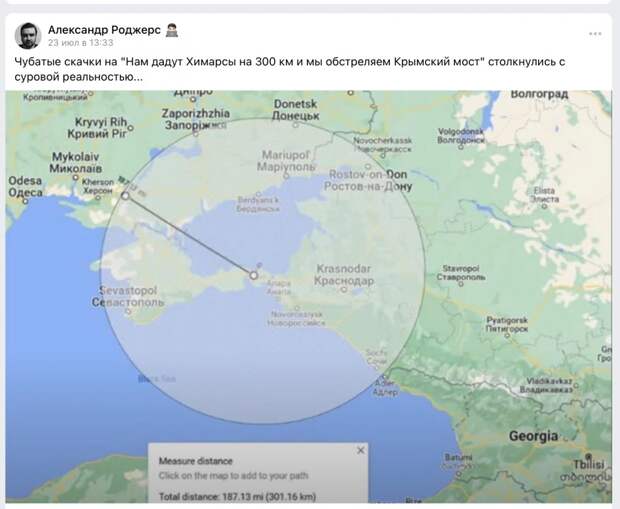Open post timestamp 23 июл в 13:33
Viewport: 620px width, 509px height.
click(81, 43)
